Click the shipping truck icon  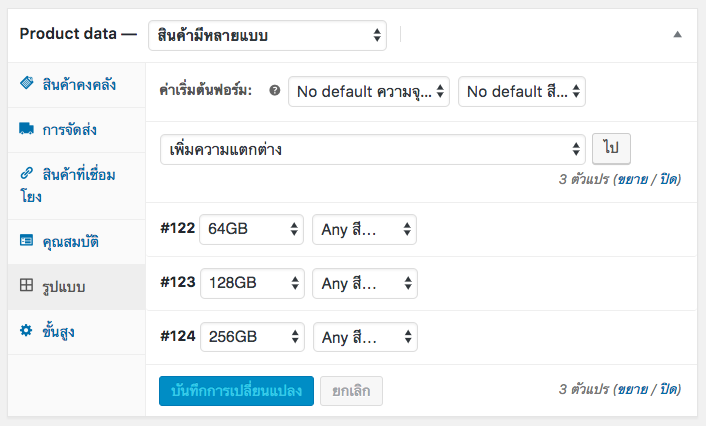click(x=27, y=129)
